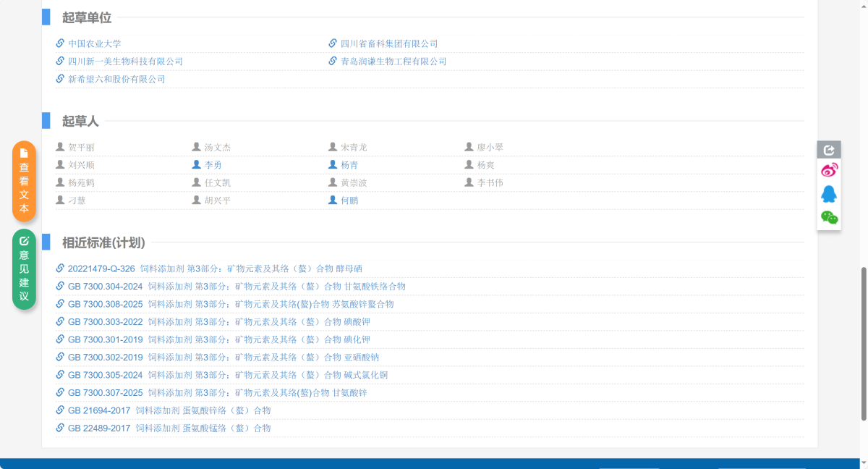Click the link icon beside GB 21694-2017

(x=60, y=410)
